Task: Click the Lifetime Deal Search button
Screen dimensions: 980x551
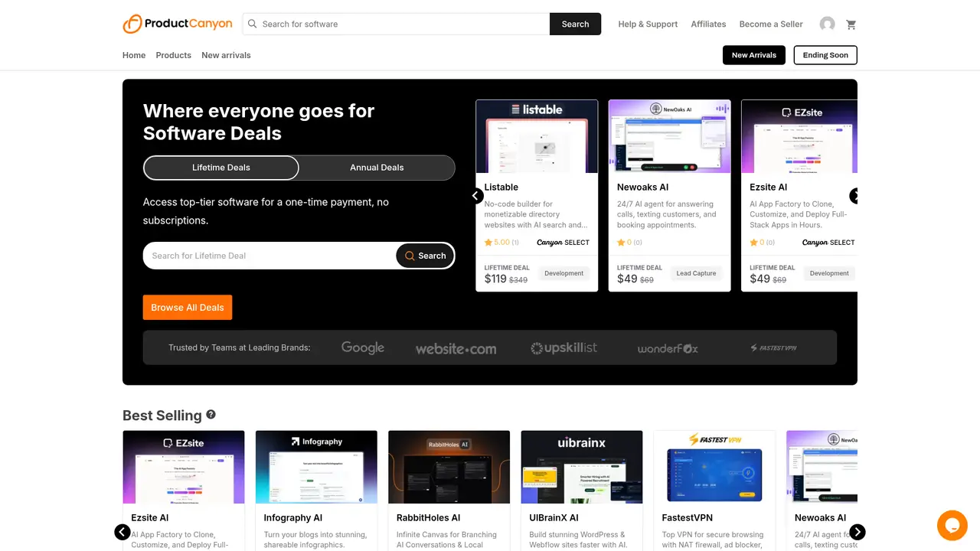Action: tap(425, 256)
